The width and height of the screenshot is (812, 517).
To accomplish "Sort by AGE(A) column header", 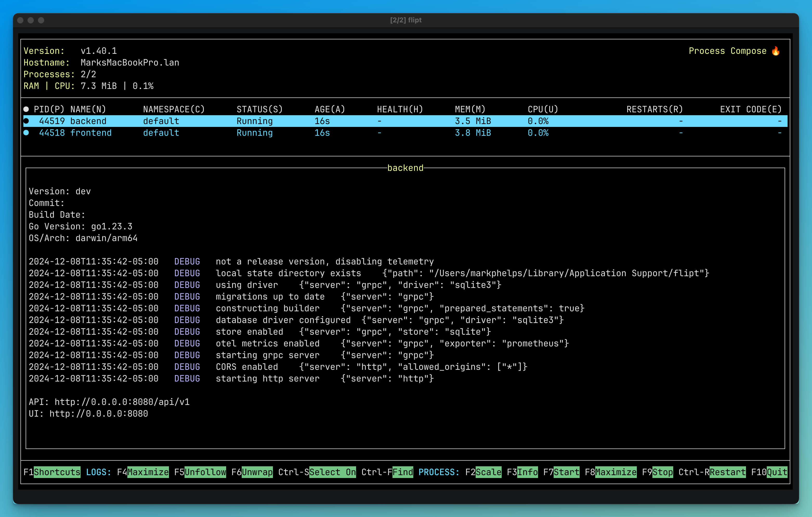I will point(330,109).
